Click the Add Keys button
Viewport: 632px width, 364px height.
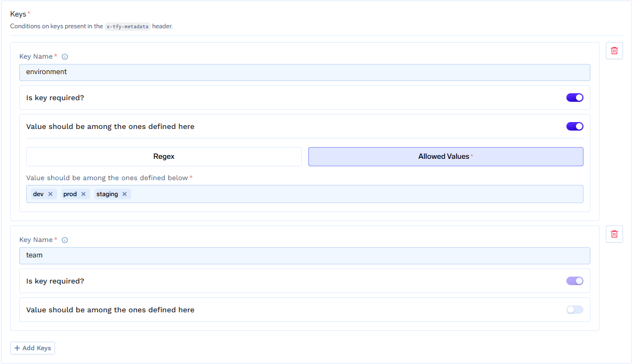click(x=33, y=348)
